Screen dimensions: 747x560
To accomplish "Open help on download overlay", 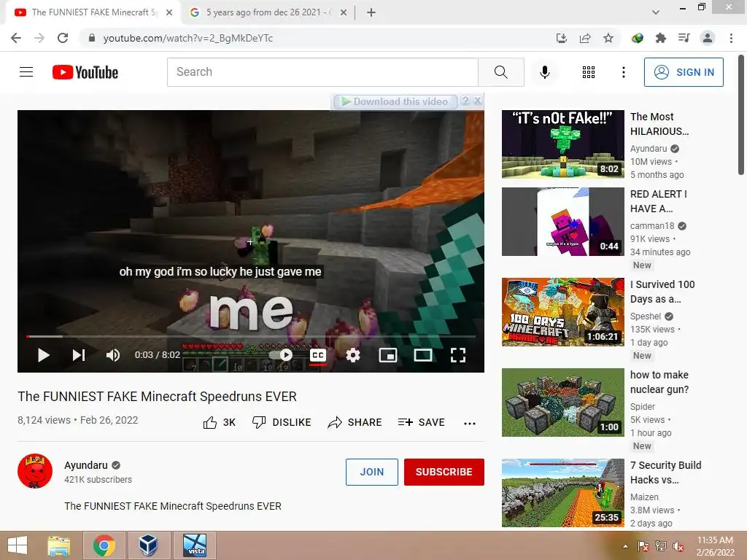I will [465, 101].
